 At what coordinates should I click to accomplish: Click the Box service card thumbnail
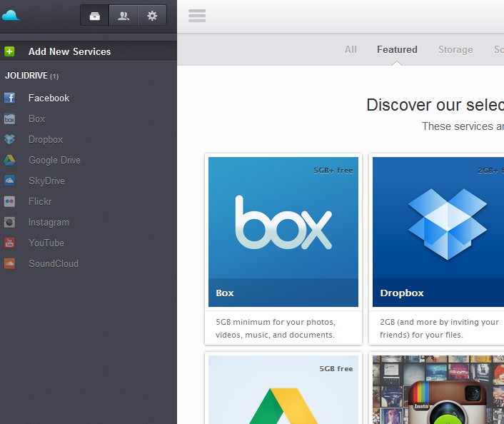[283, 232]
